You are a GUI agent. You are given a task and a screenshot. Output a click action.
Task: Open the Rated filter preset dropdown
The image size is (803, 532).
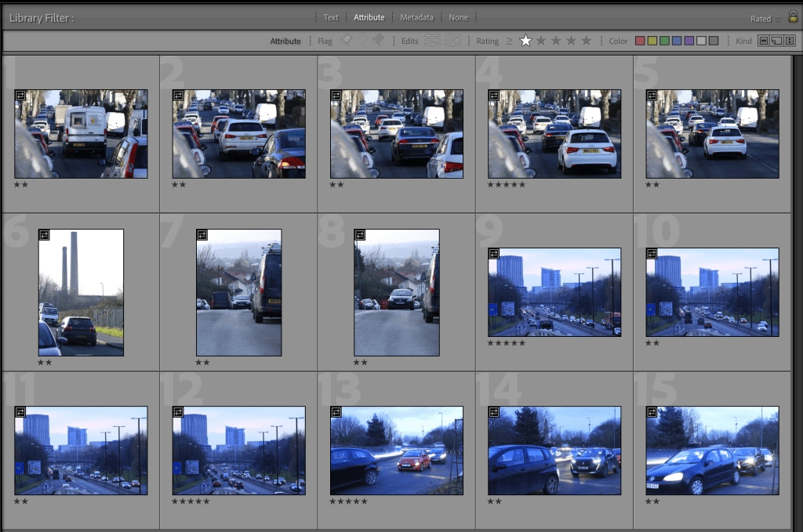coord(765,19)
